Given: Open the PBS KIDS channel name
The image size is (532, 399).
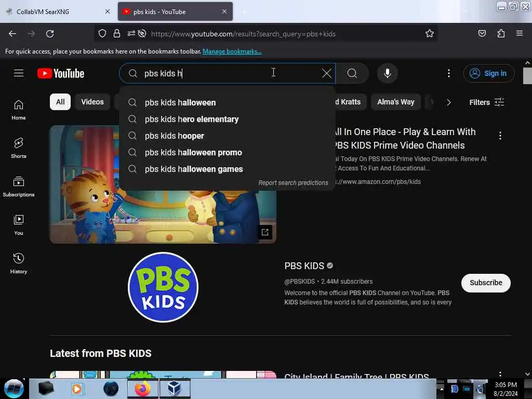Looking at the screenshot, I should [304, 265].
